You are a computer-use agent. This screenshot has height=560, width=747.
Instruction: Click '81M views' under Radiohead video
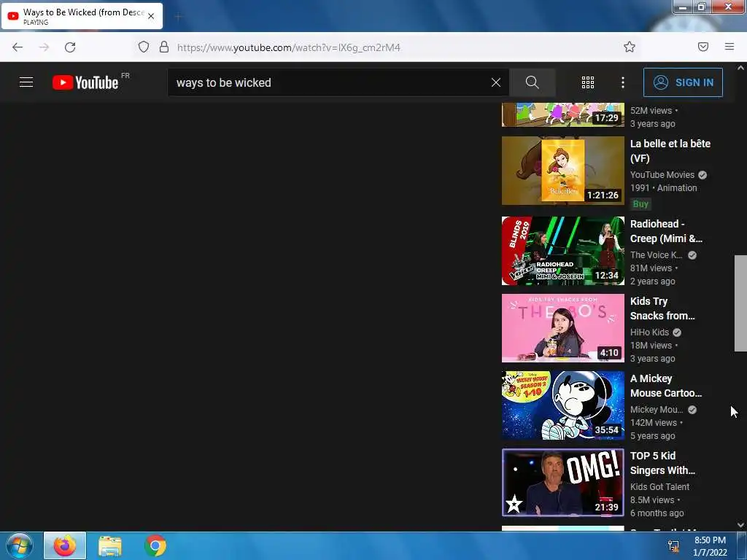(651, 268)
